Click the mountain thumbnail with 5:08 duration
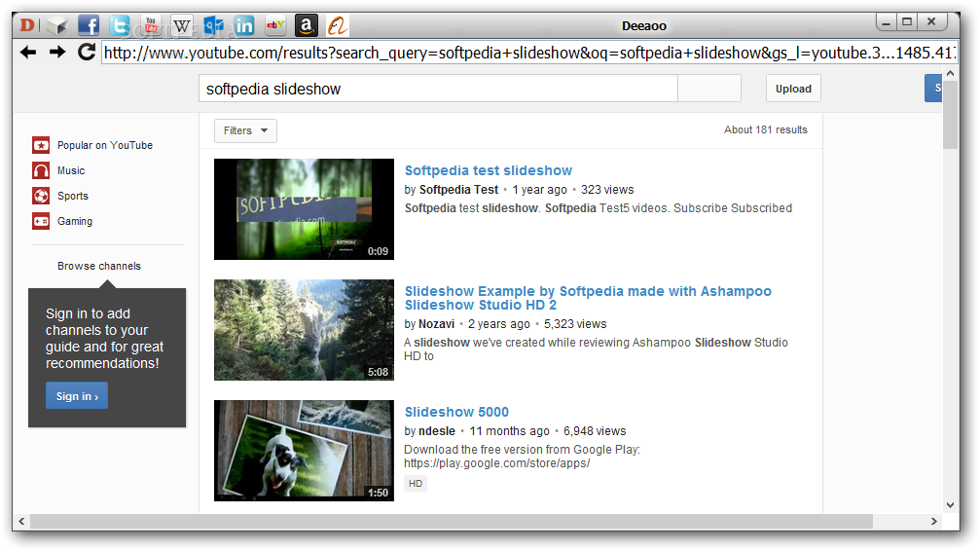 pyautogui.click(x=304, y=330)
